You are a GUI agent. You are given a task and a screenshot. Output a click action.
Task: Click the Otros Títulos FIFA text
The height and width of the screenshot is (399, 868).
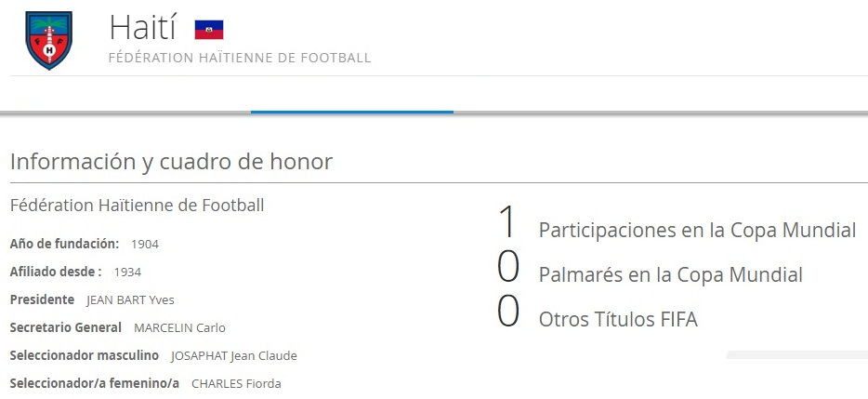click(618, 320)
